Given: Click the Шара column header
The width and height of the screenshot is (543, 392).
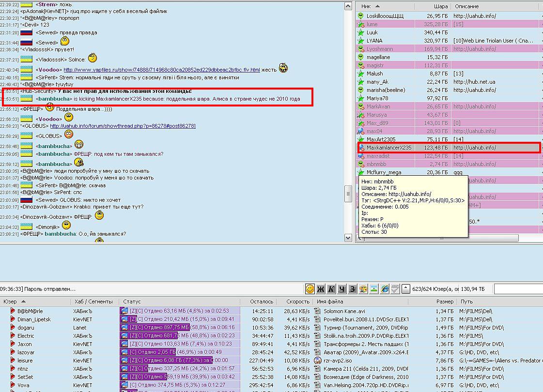Looking at the screenshot, I should (441, 6).
